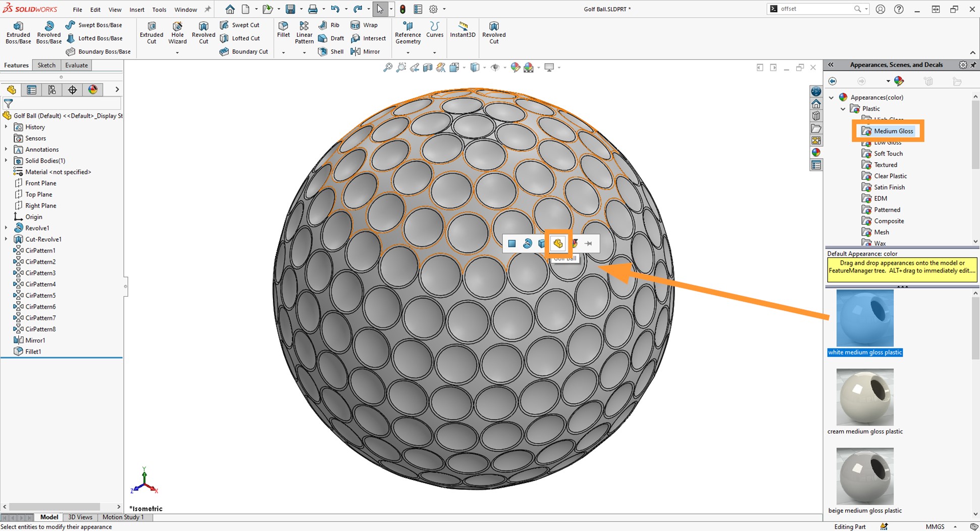Image resolution: width=980 pixels, height=531 pixels.
Task: Select the Extruded Boss/Base tool
Action: 18,32
